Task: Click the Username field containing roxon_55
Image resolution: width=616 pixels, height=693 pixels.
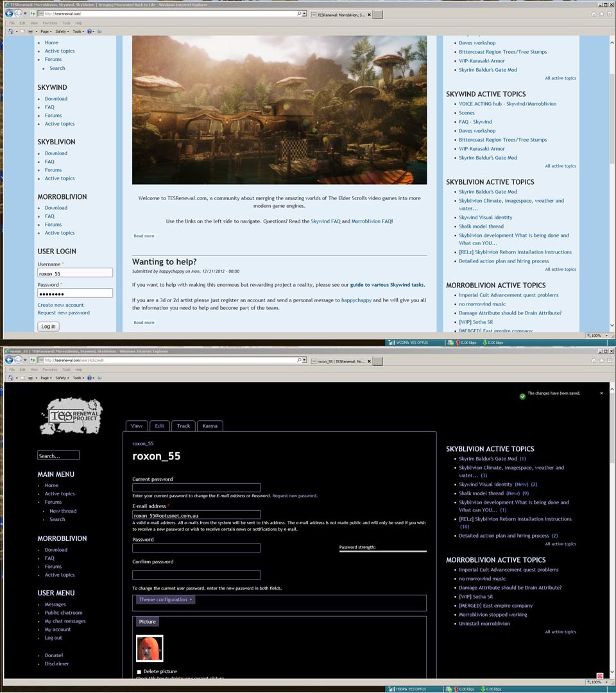Action: [x=75, y=273]
